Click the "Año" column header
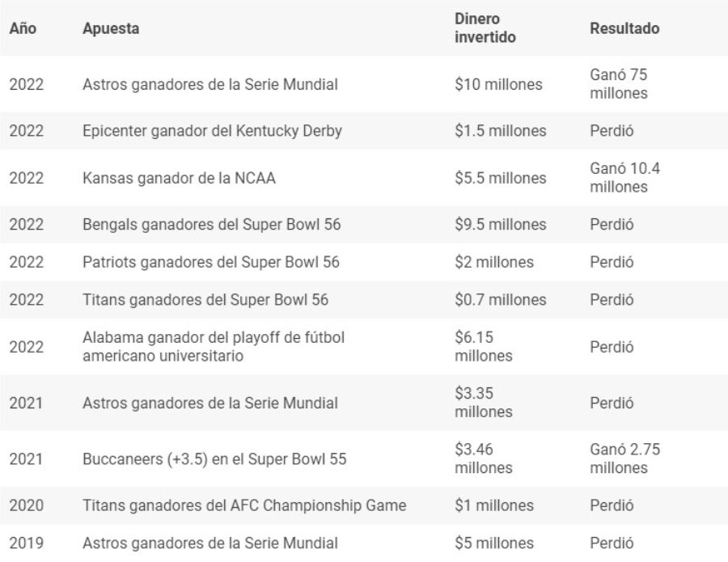 pyautogui.click(x=21, y=28)
